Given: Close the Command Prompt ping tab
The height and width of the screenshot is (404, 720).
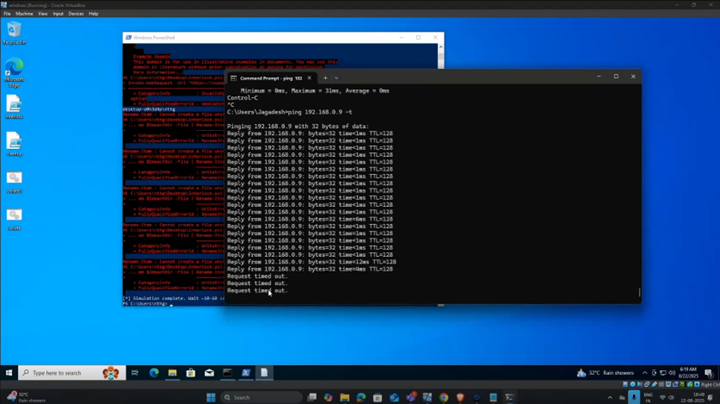Looking at the screenshot, I should [310, 77].
